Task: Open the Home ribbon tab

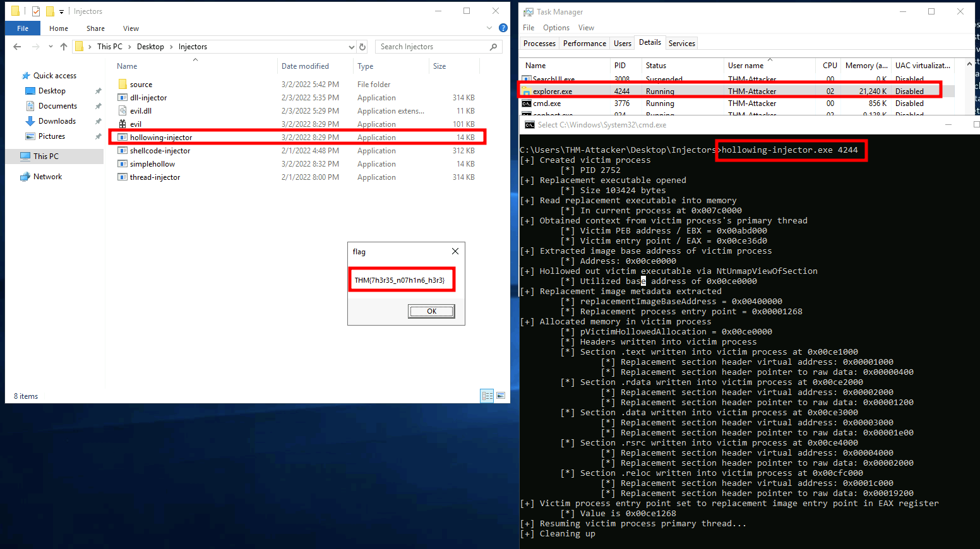Action: [59, 28]
